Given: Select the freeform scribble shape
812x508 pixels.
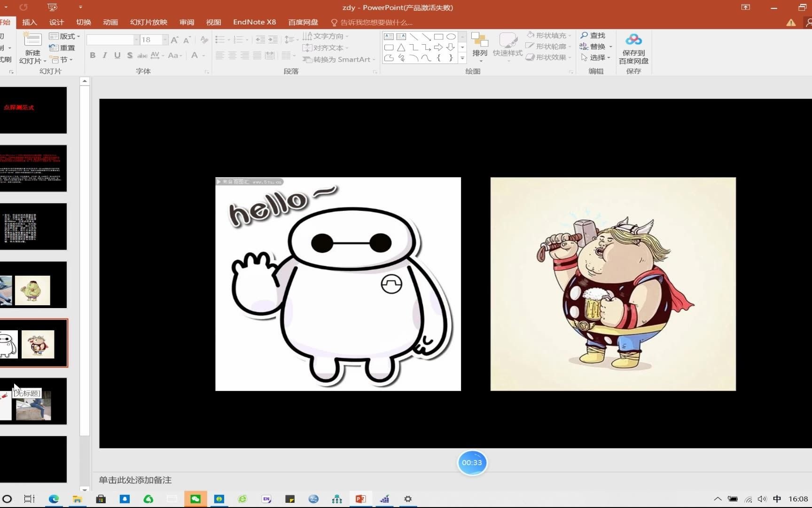Looking at the screenshot, I should pyautogui.click(x=401, y=58).
